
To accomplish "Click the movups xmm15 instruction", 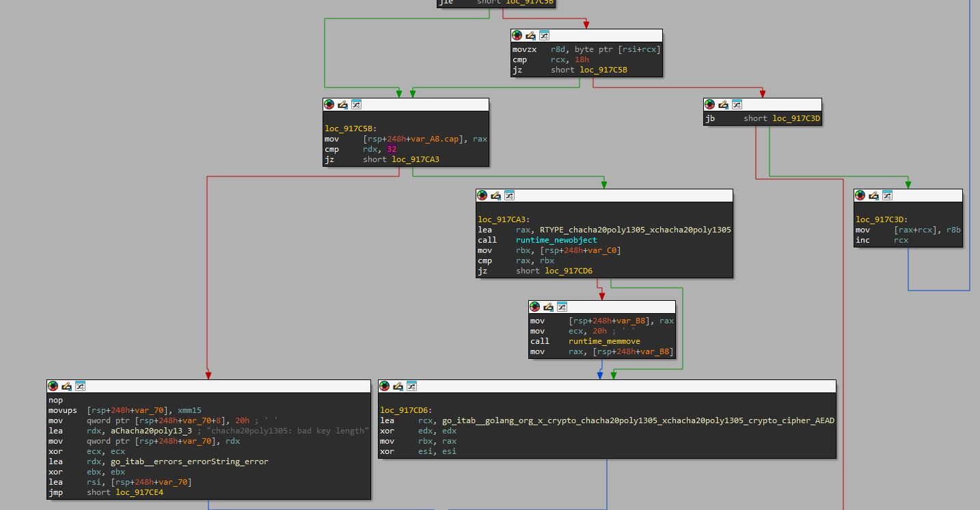I will (x=125, y=410).
